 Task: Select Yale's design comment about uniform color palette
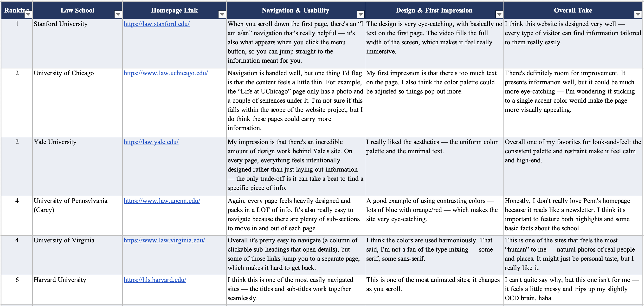coord(434,166)
